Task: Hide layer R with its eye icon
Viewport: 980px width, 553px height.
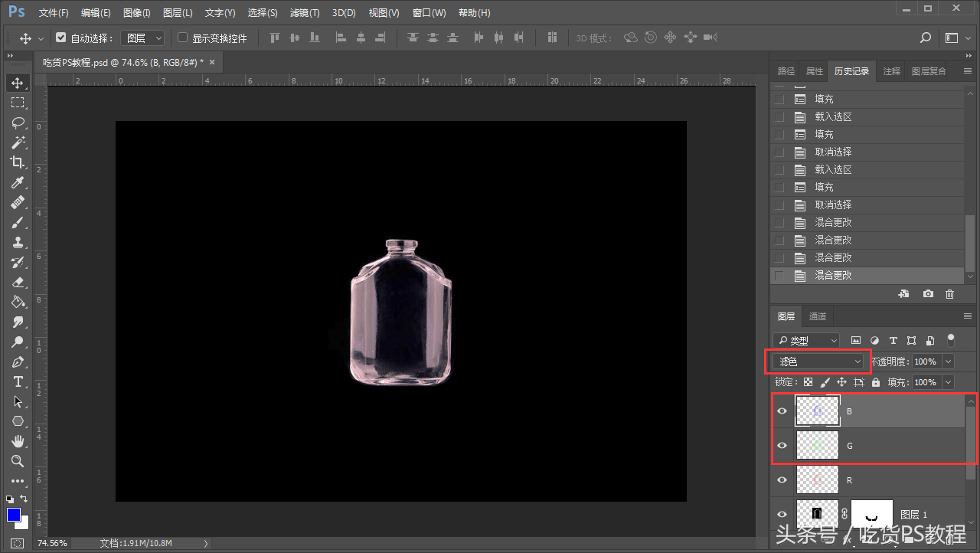Action: (782, 480)
